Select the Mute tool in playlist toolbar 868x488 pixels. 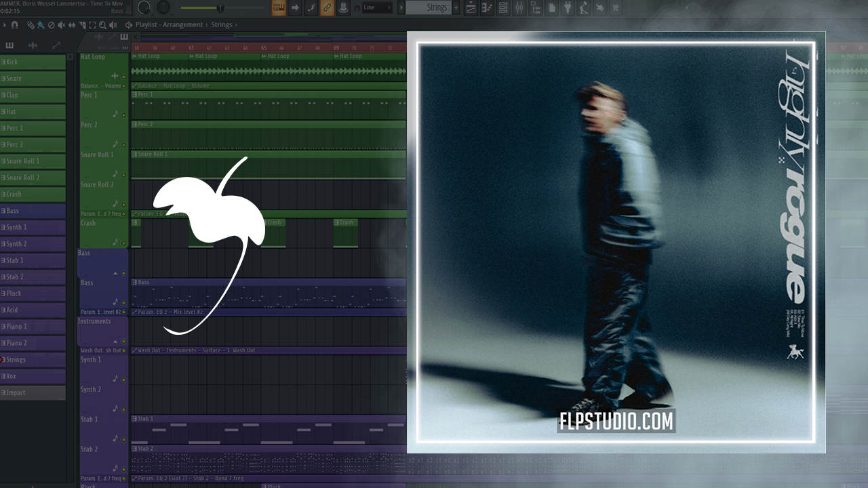[61, 25]
